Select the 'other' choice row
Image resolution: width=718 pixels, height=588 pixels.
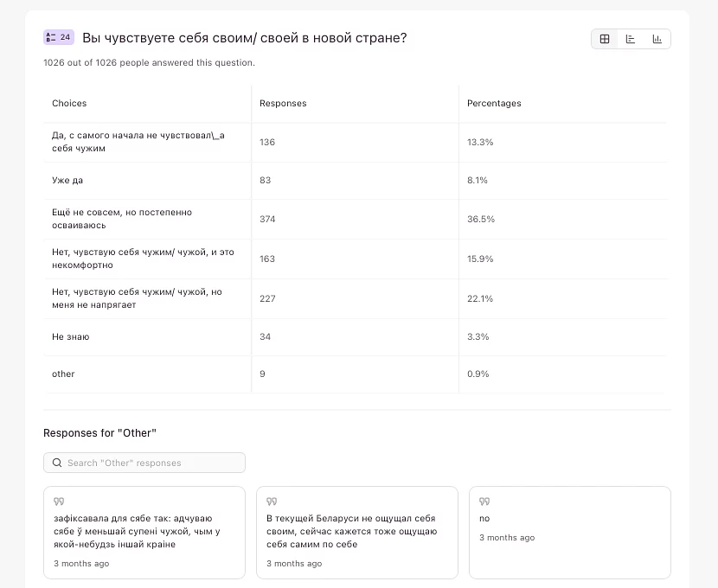click(63, 374)
